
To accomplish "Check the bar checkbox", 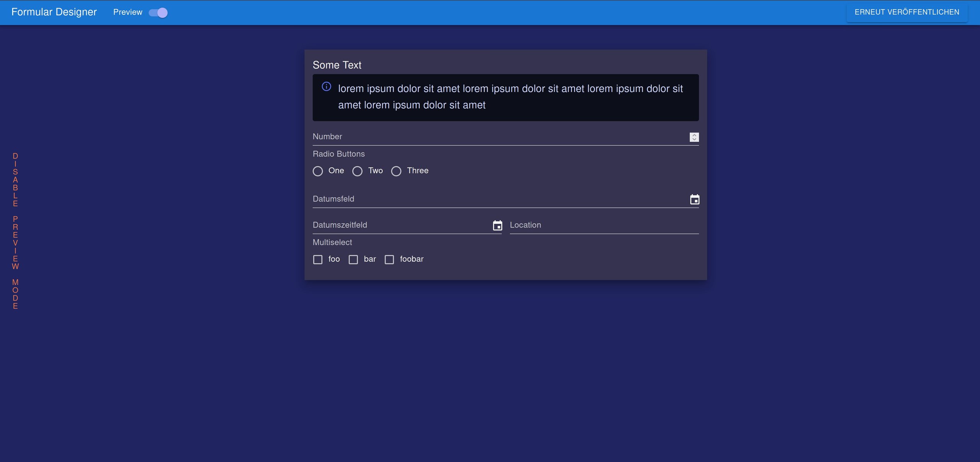I will (x=353, y=260).
